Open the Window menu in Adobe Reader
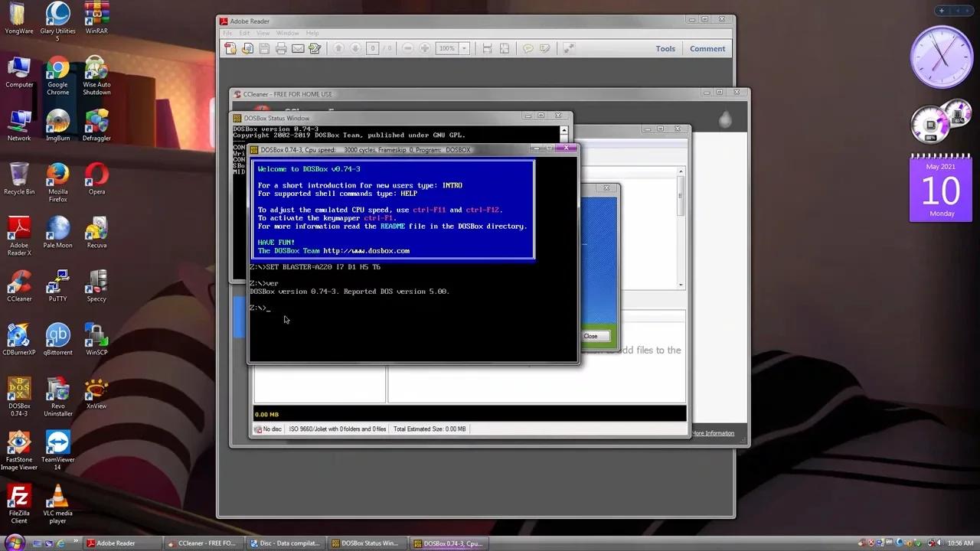The width and height of the screenshot is (980, 551). pos(288,33)
